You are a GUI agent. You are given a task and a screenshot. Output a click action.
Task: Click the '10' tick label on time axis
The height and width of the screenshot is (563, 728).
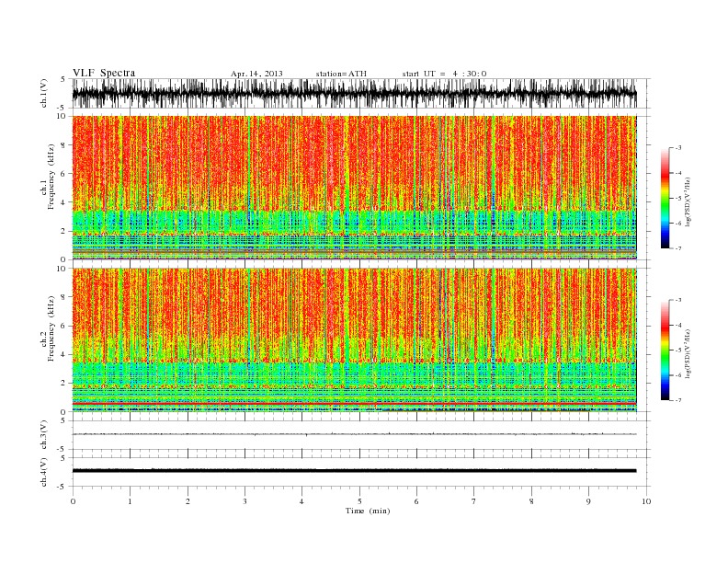[x=646, y=501]
